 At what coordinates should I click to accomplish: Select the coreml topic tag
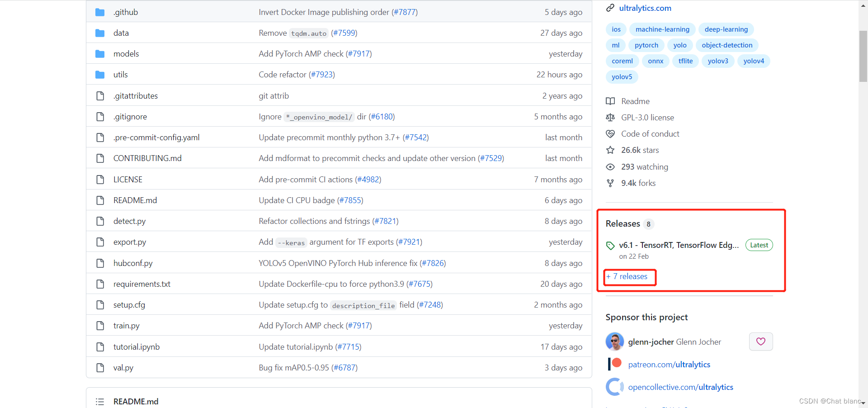[622, 61]
